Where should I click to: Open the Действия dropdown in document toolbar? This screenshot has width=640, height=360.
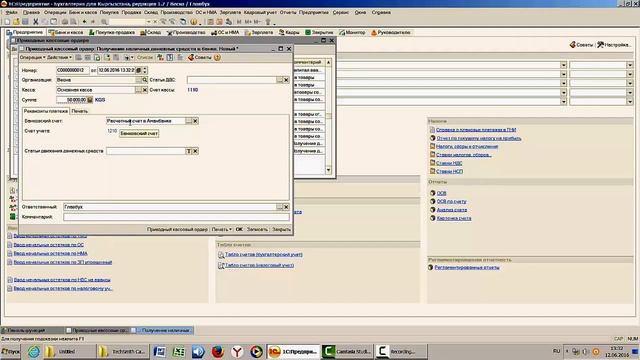click(60, 58)
